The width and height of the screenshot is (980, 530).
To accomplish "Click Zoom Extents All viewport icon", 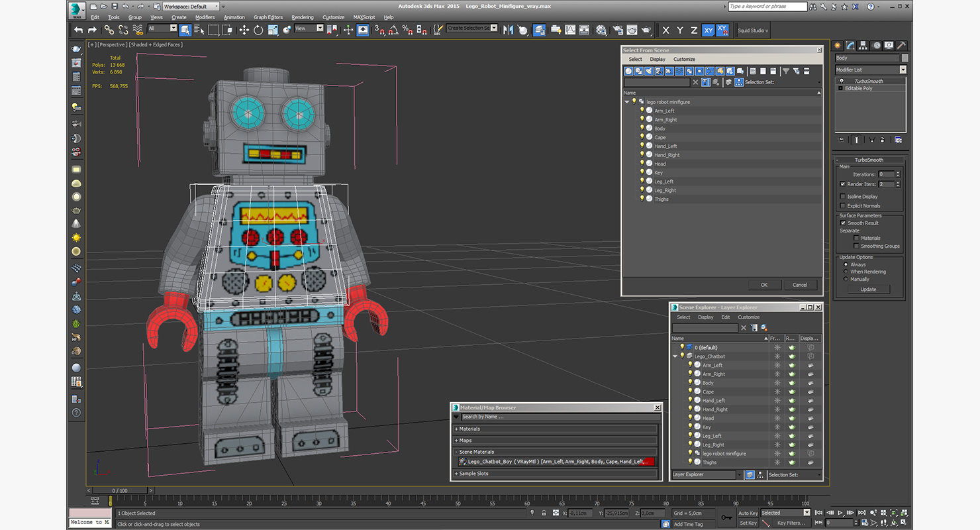I will click(904, 513).
